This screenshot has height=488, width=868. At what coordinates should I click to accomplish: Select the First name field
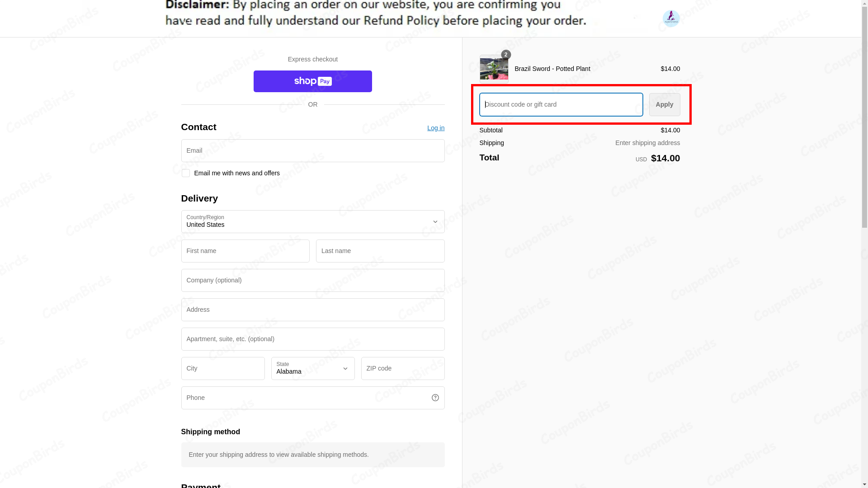(x=245, y=251)
